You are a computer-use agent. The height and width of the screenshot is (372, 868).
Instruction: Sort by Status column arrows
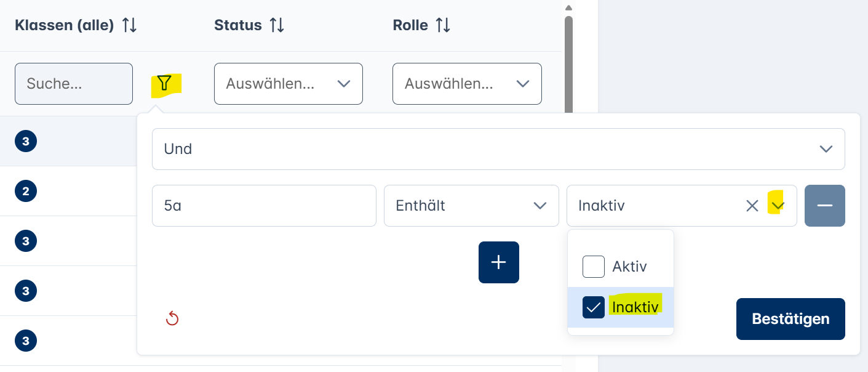point(277,25)
